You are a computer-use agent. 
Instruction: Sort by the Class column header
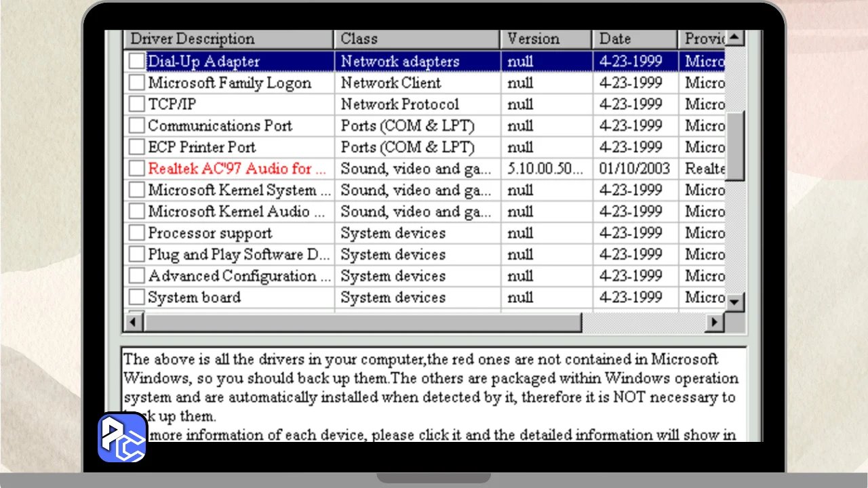click(x=417, y=39)
